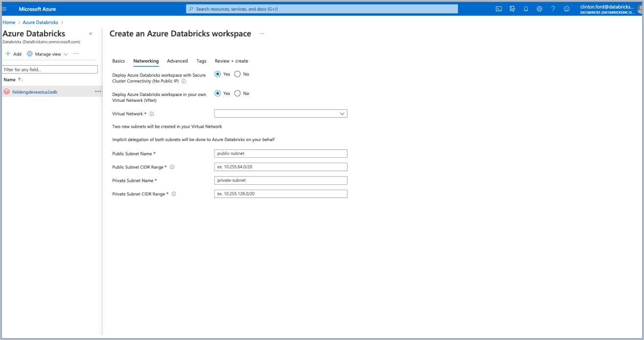Go to Home breadcrumb link
This screenshot has height=340, width=644.
pyautogui.click(x=9, y=23)
